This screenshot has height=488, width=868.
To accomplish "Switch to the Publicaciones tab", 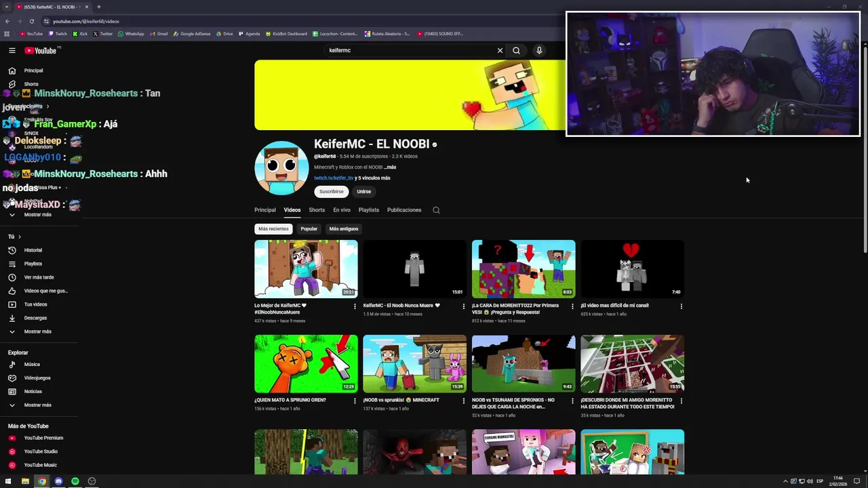I will point(404,210).
